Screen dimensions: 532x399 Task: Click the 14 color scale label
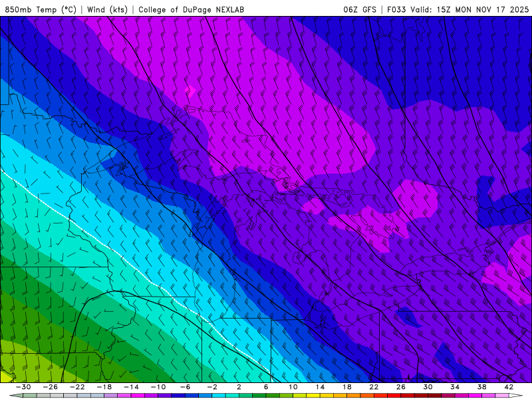(320, 387)
